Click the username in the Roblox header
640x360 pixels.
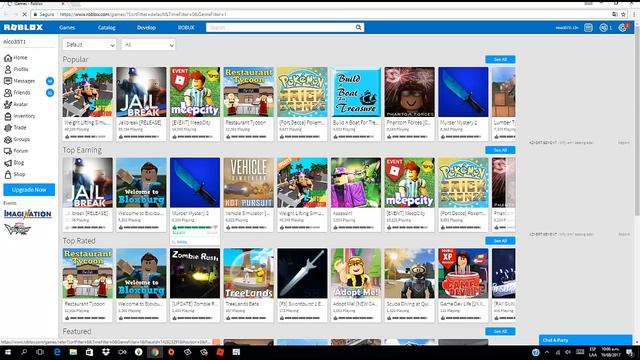(567, 28)
